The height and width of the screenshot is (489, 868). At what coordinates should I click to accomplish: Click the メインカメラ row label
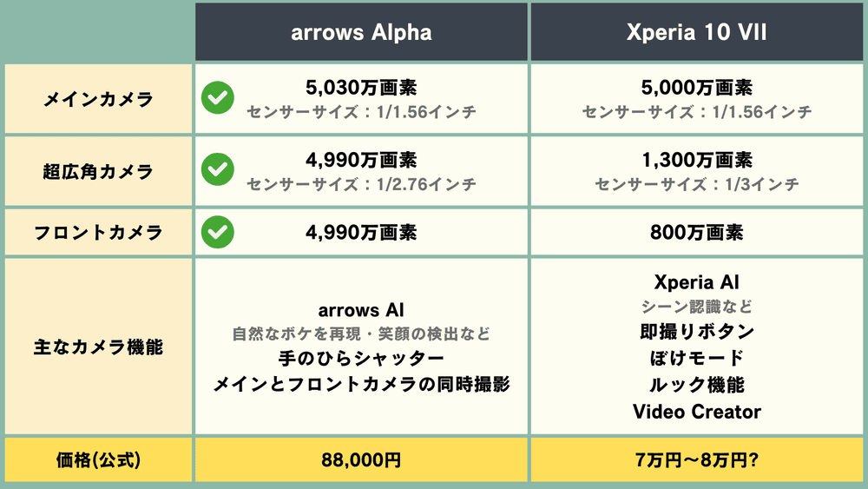tap(98, 99)
